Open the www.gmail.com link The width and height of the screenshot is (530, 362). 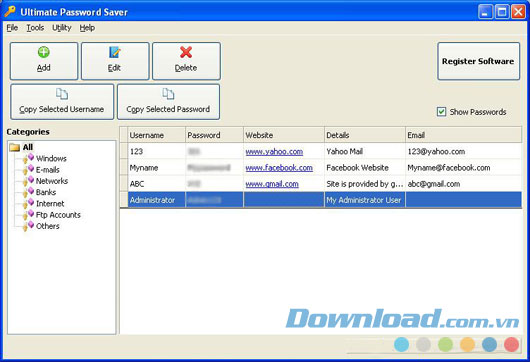tap(272, 184)
